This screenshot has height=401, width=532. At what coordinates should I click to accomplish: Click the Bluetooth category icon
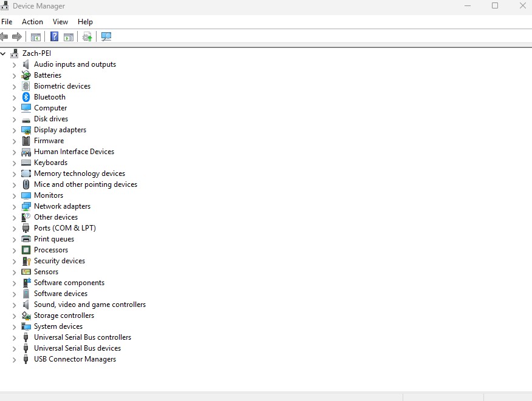coord(26,97)
